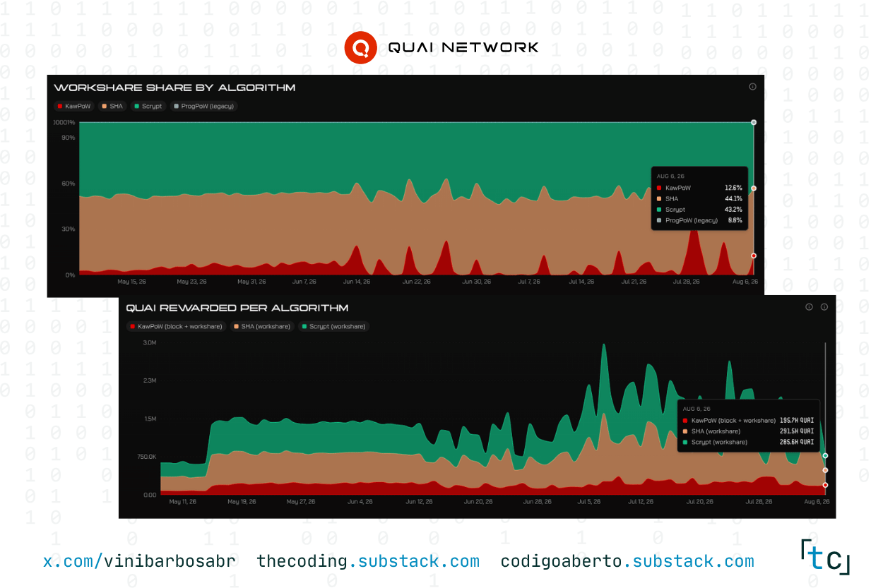Image resolution: width=883 pixels, height=588 pixels.
Task: Toggle SHA series in Workshare Share legend
Action: [x=112, y=106]
